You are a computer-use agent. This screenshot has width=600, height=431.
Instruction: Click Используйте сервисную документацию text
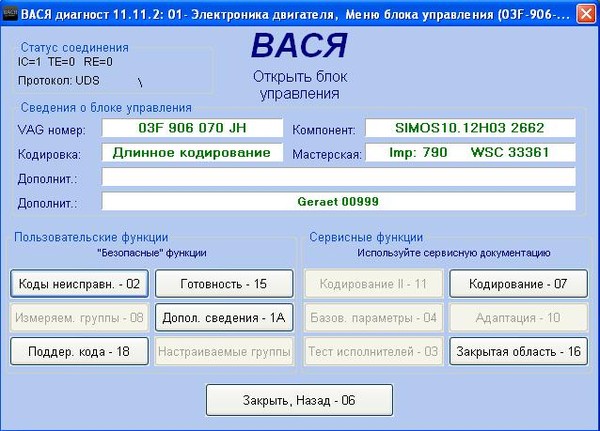point(454,253)
